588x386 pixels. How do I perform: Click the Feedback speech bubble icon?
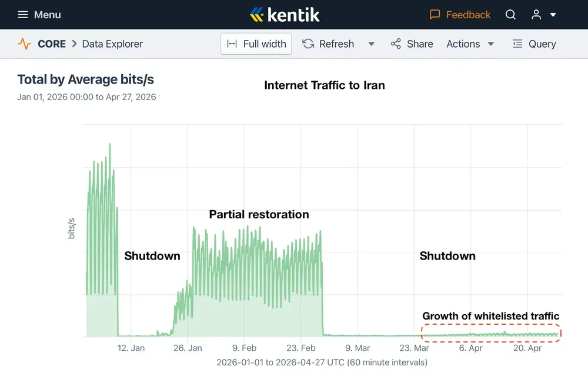click(435, 15)
